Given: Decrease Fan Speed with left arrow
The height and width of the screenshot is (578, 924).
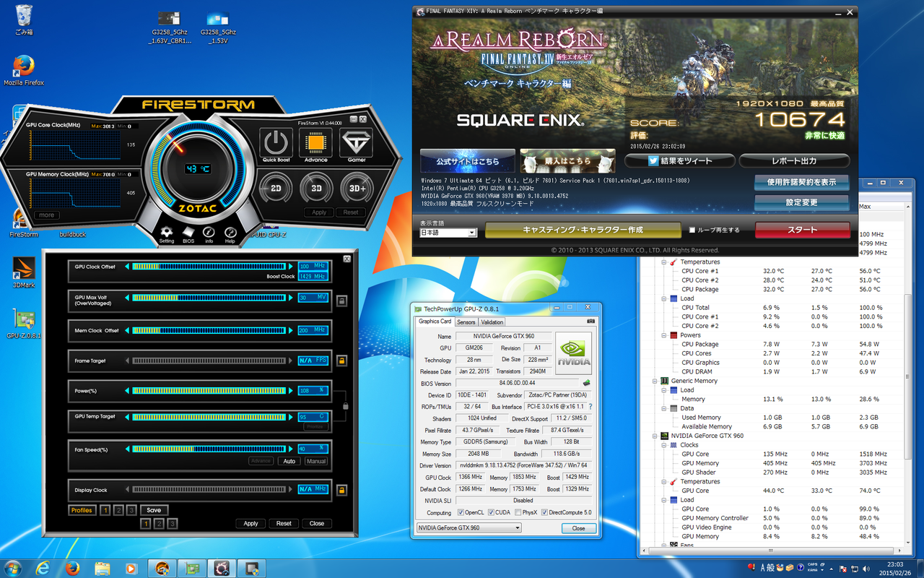Looking at the screenshot, I should coord(128,449).
